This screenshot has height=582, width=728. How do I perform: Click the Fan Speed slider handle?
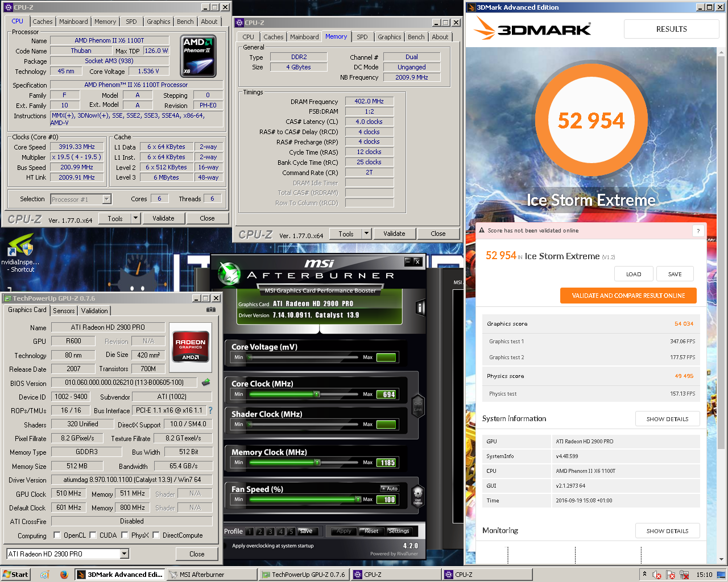coord(358,499)
